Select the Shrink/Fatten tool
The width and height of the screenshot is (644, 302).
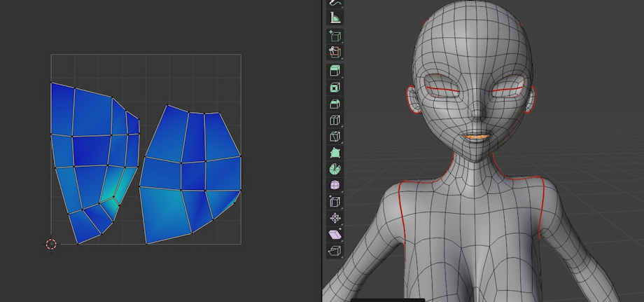335,218
